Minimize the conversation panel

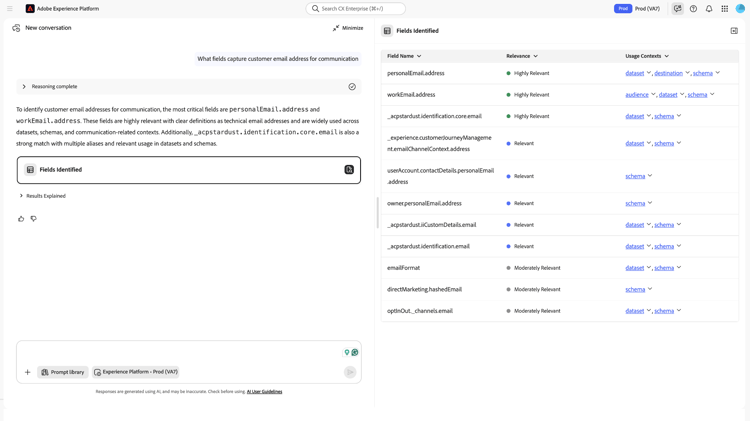tap(348, 28)
